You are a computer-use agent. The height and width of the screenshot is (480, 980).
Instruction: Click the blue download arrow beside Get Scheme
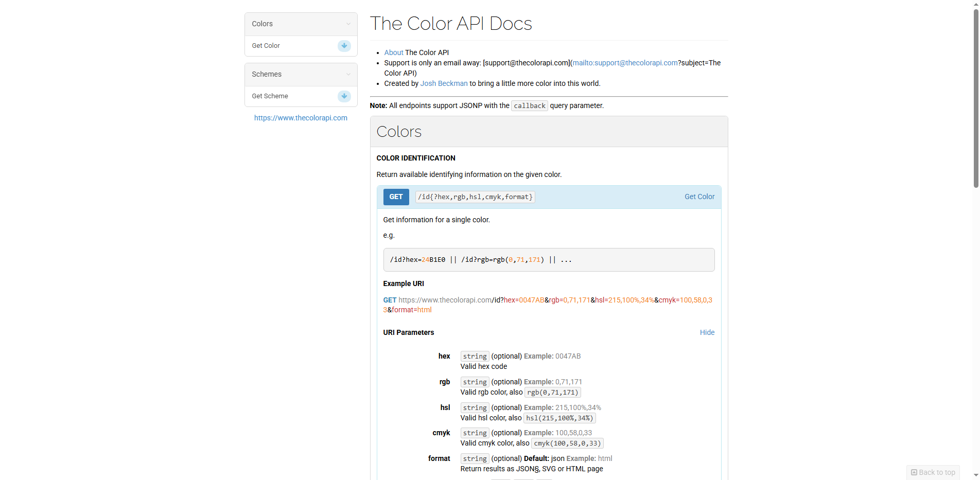point(343,96)
